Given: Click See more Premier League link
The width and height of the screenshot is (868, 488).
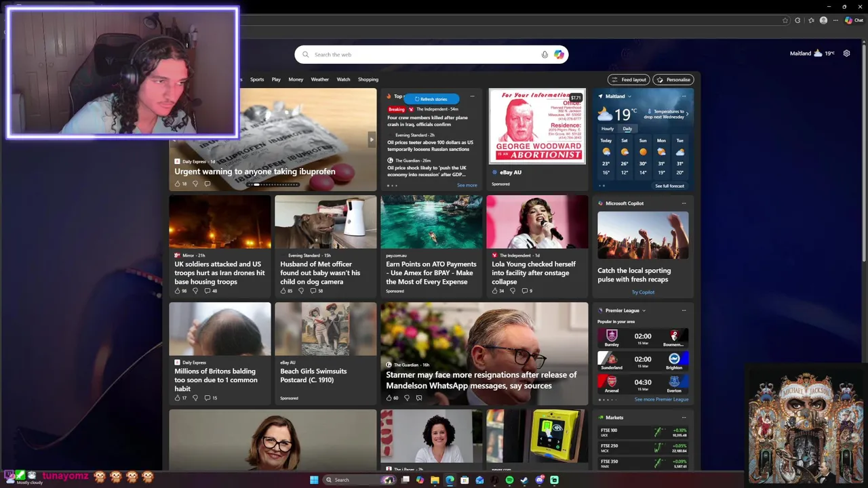Looking at the screenshot, I should click(x=661, y=399).
